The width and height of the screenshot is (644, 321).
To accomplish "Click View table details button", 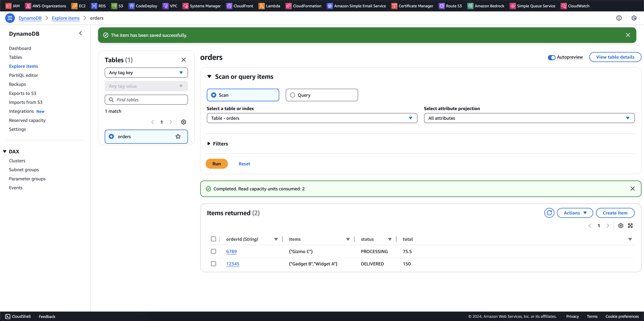I will click(615, 57).
